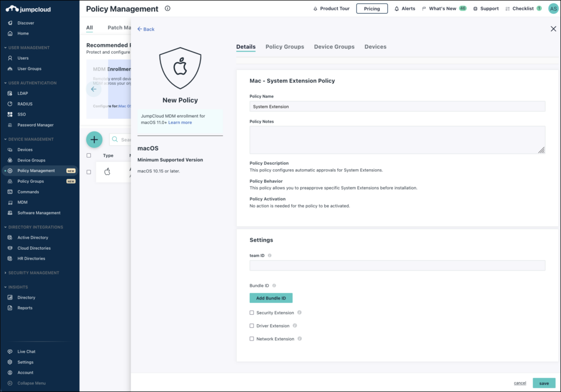Click the previous recommended policy arrow

[93, 89]
